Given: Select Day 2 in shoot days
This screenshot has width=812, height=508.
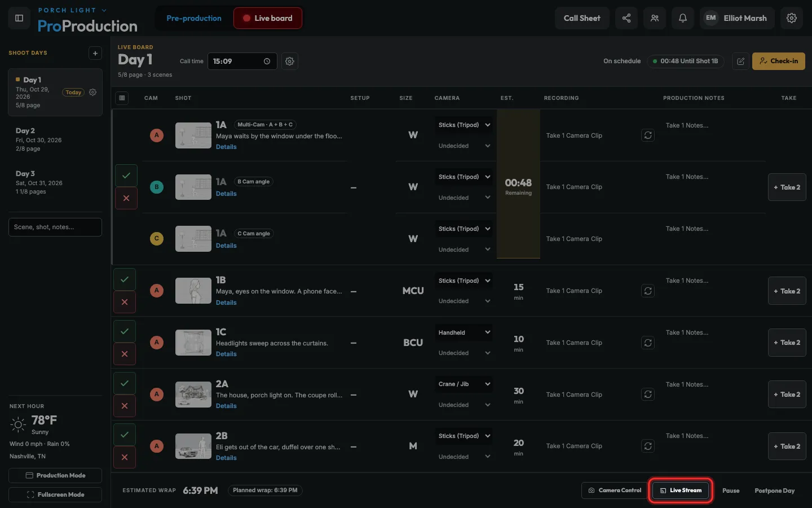Looking at the screenshot, I should pos(55,139).
